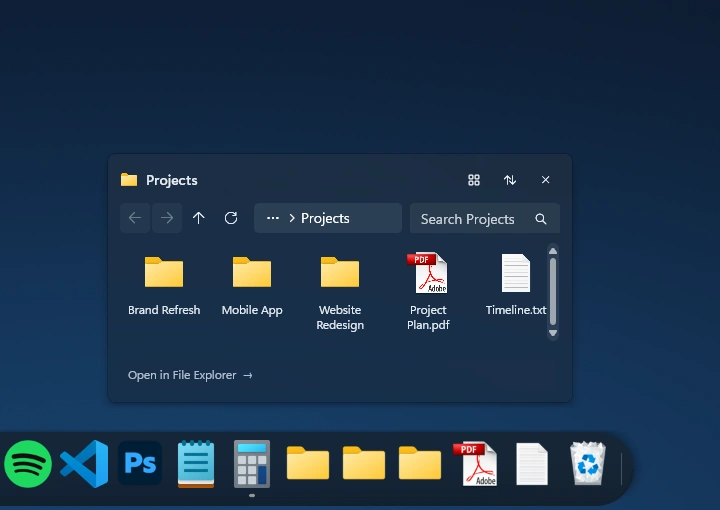Focus the Search Projects field
This screenshot has width=720, height=510.
(x=485, y=219)
